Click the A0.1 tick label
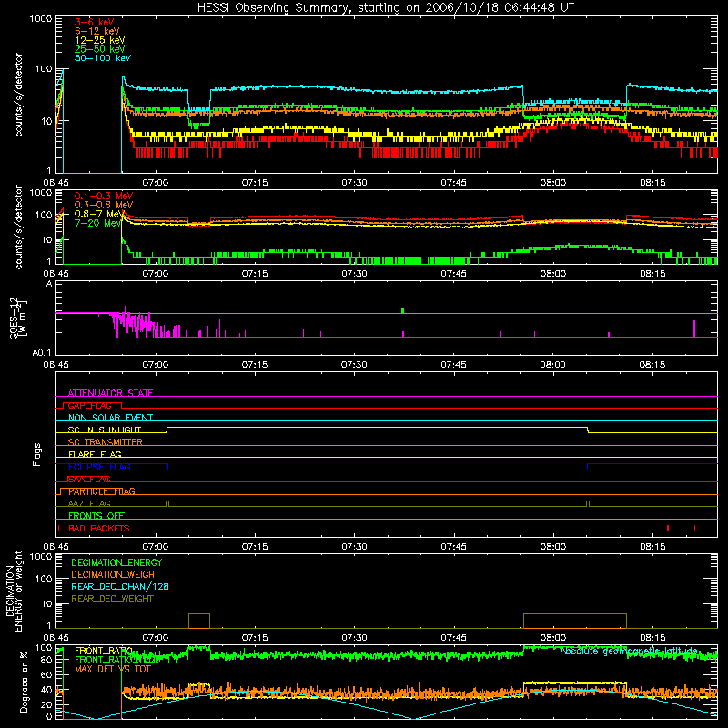 click(x=42, y=353)
